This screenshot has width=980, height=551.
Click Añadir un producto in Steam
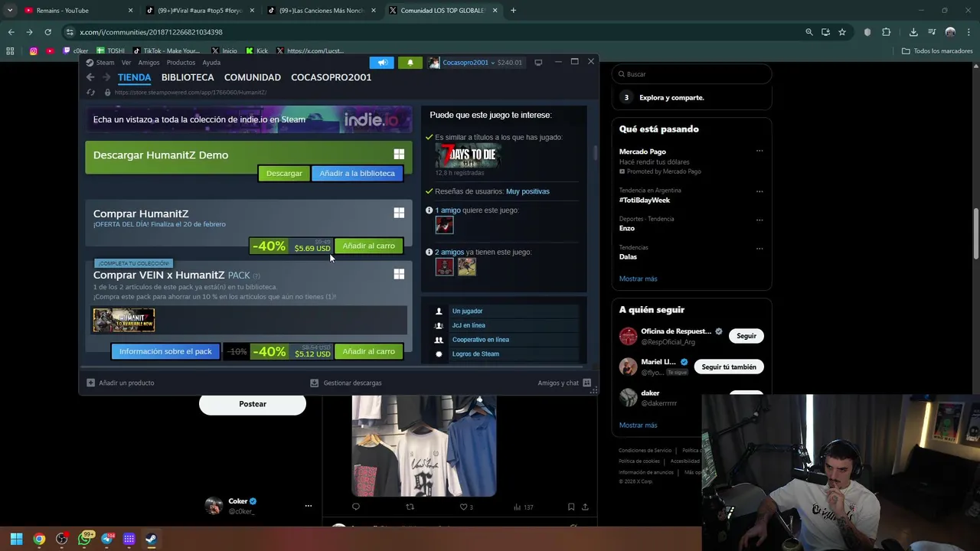click(x=120, y=383)
